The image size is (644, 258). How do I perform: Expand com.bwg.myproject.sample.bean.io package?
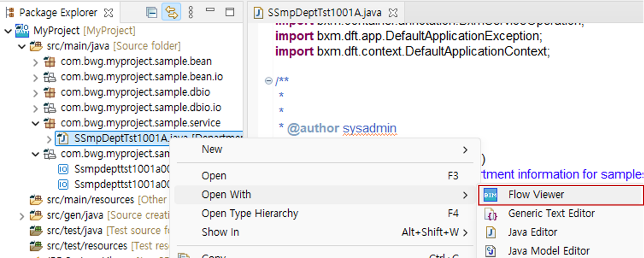[36, 78]
